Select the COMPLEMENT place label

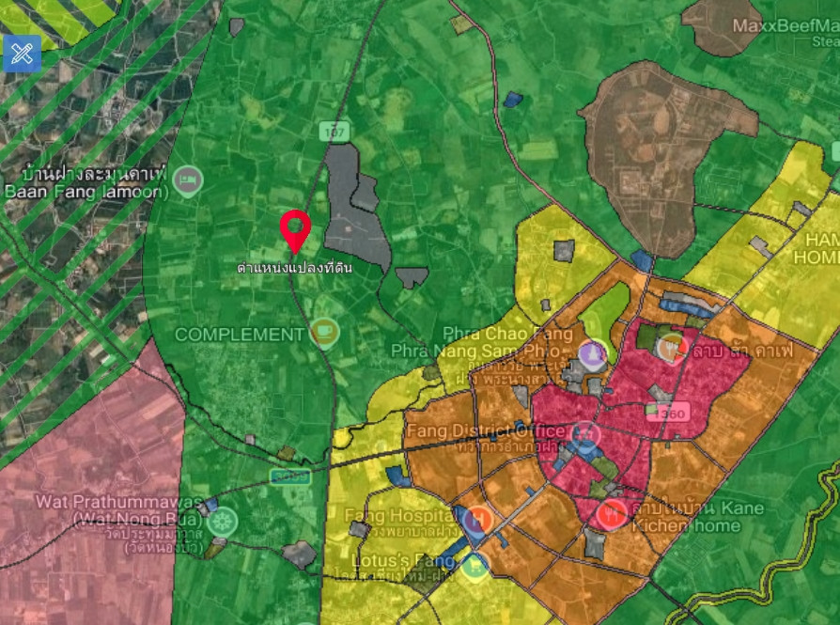coord(240,335)
